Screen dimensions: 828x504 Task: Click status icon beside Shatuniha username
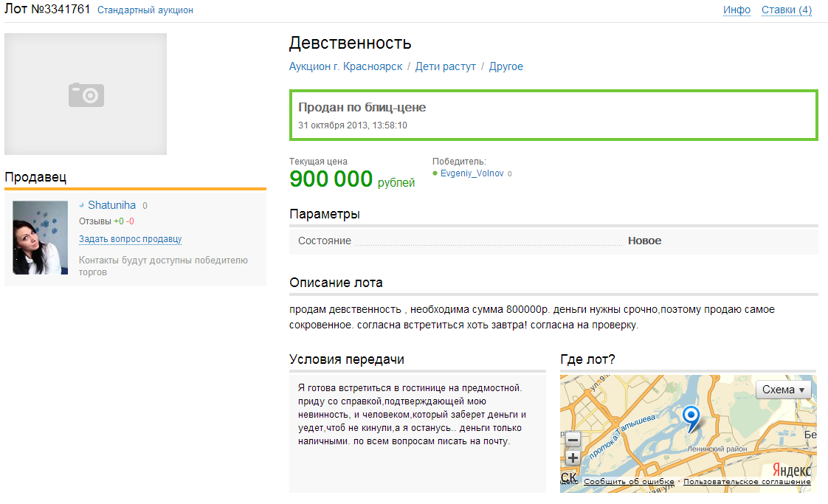[x=82, y=205]
